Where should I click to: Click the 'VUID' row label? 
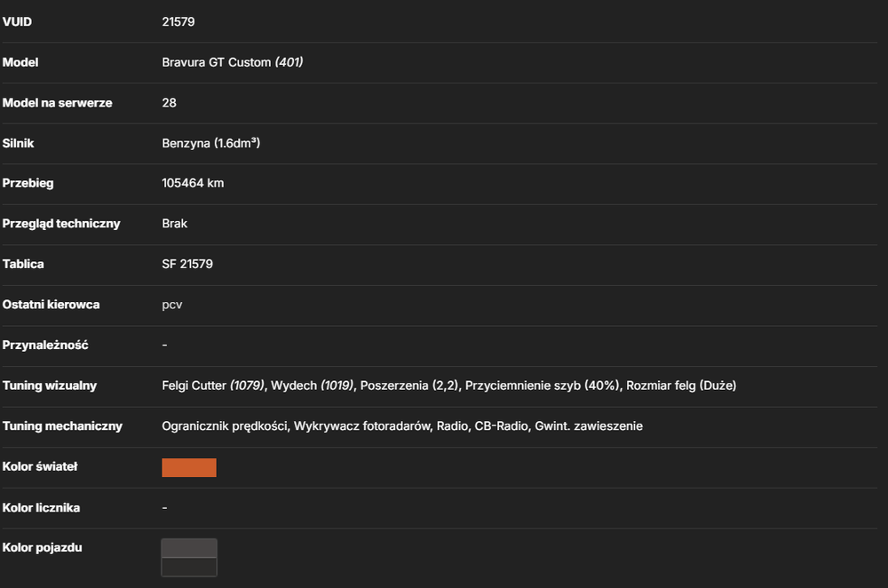pos(17,21)
